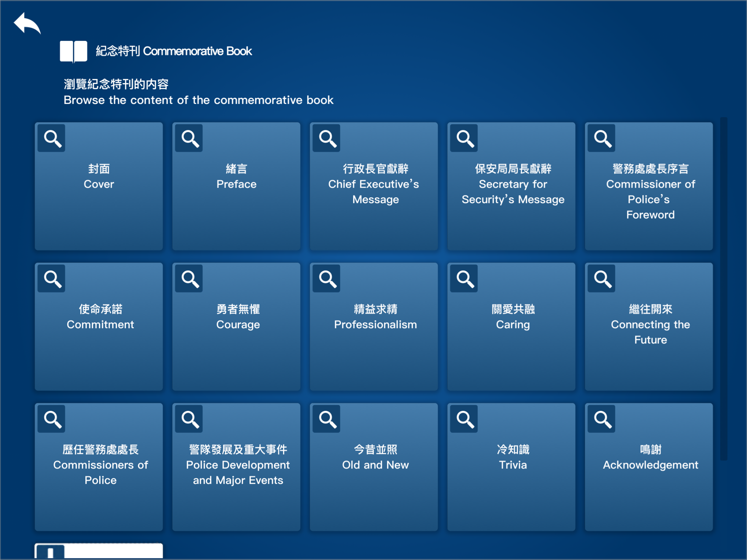Open the Preface section tile
The image size is (747, 560).
click(236, 186)
